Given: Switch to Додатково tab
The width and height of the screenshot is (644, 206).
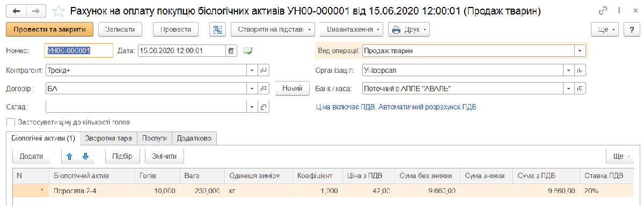Looking at the screenshot, I should 194,138.
